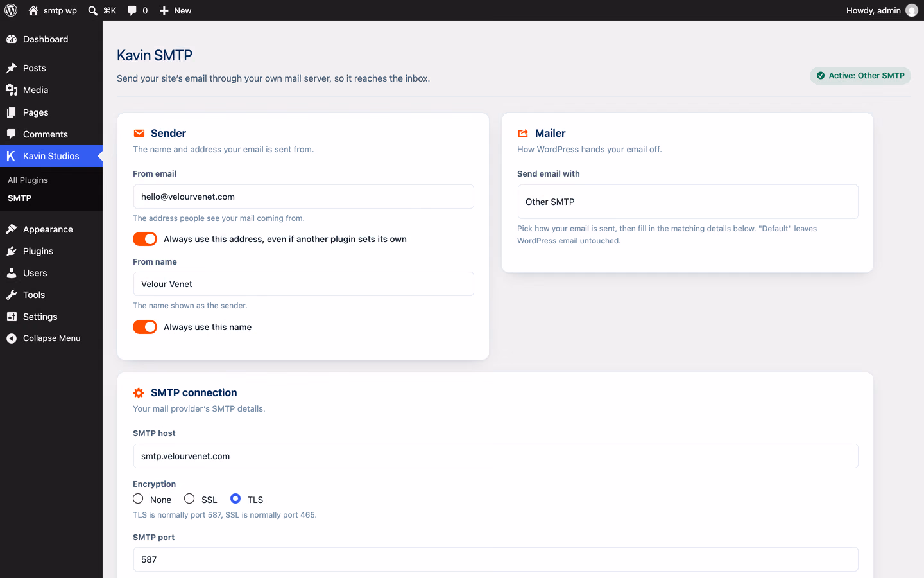Viewport: 924px width, 578px height.
Task: Click the Kavin SMTP page heading
Action: tap(155, 55)
